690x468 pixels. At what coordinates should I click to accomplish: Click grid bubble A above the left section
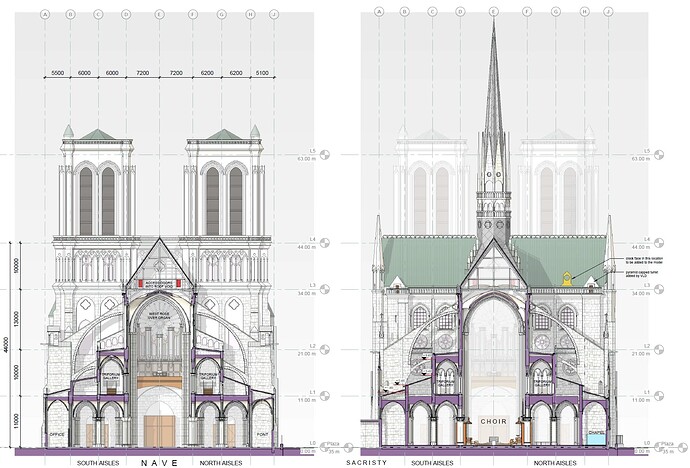tap(45, 15)
